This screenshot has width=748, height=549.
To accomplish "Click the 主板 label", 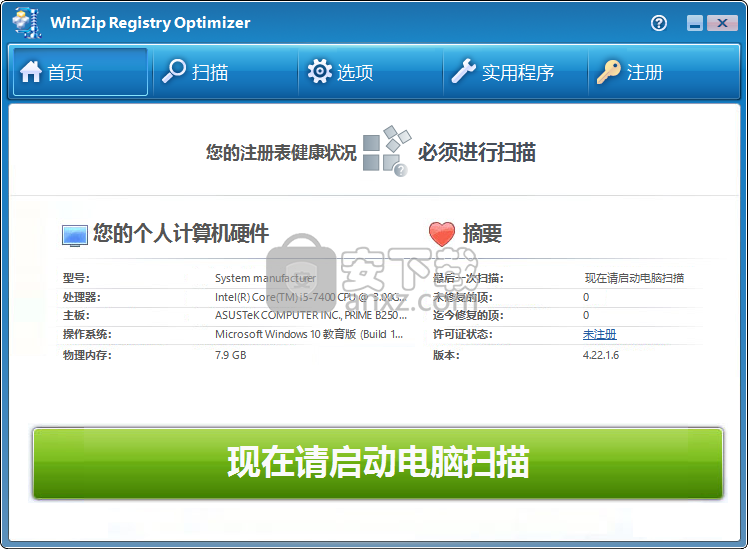I will click(x=76, y=315).
